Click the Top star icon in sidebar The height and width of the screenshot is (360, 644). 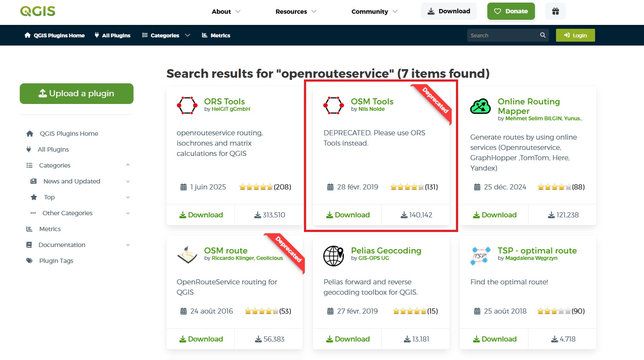(34, 197)
